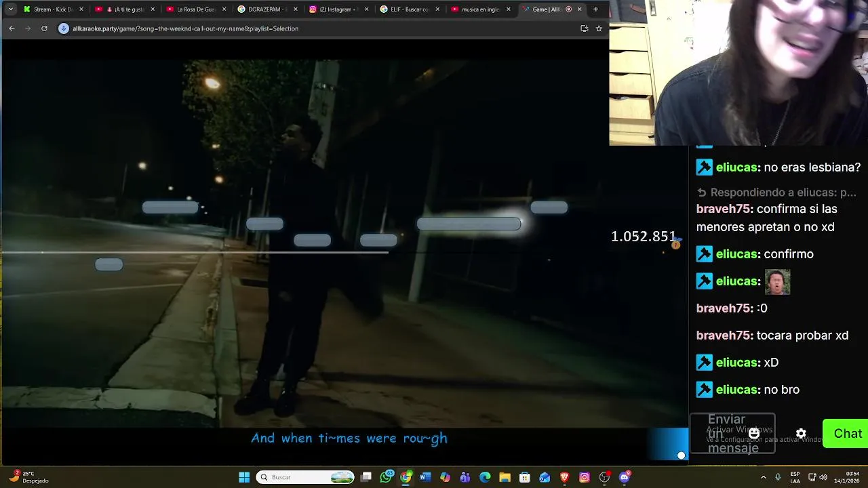Open the Windows Start menu
868x488 pixels.
244,477
